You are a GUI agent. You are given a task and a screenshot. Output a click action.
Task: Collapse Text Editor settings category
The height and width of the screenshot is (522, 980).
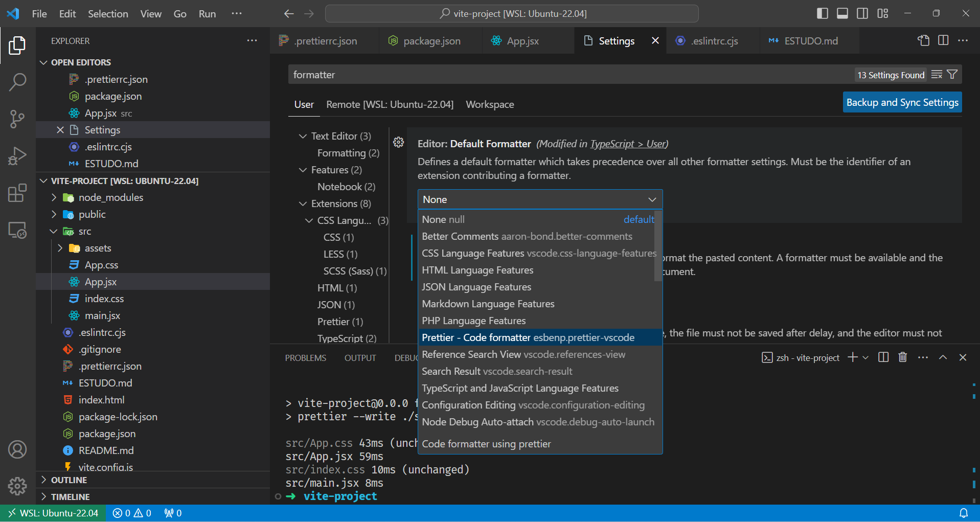303,136
